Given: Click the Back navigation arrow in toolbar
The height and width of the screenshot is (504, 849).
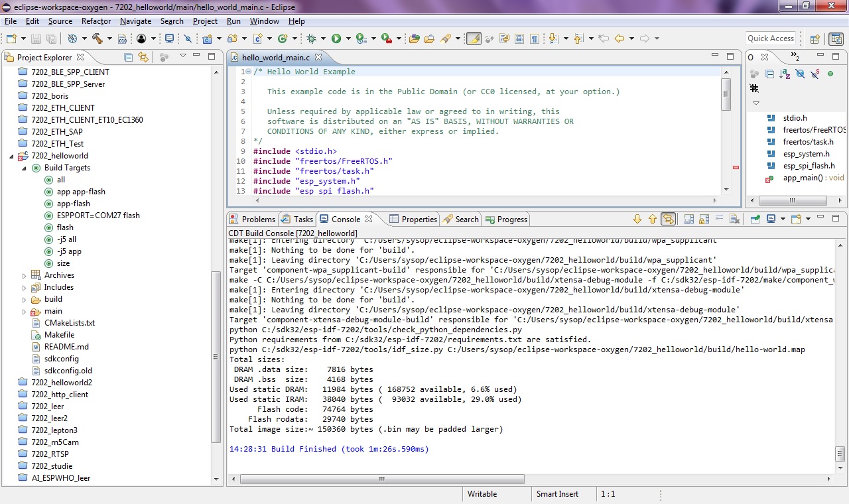Looking at the screenshot, I should pyautogui.click(x=620, y=38).
